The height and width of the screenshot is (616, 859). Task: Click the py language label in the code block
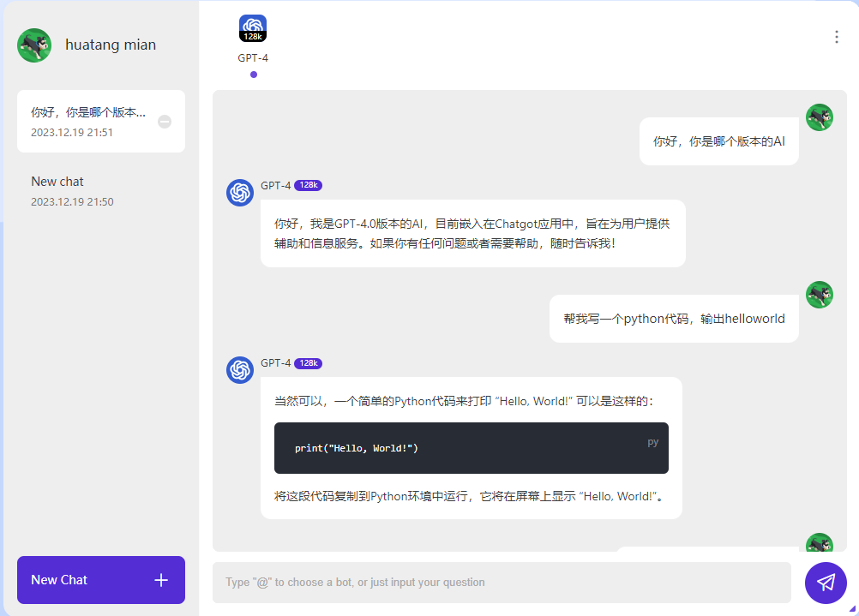coord(652,442)
